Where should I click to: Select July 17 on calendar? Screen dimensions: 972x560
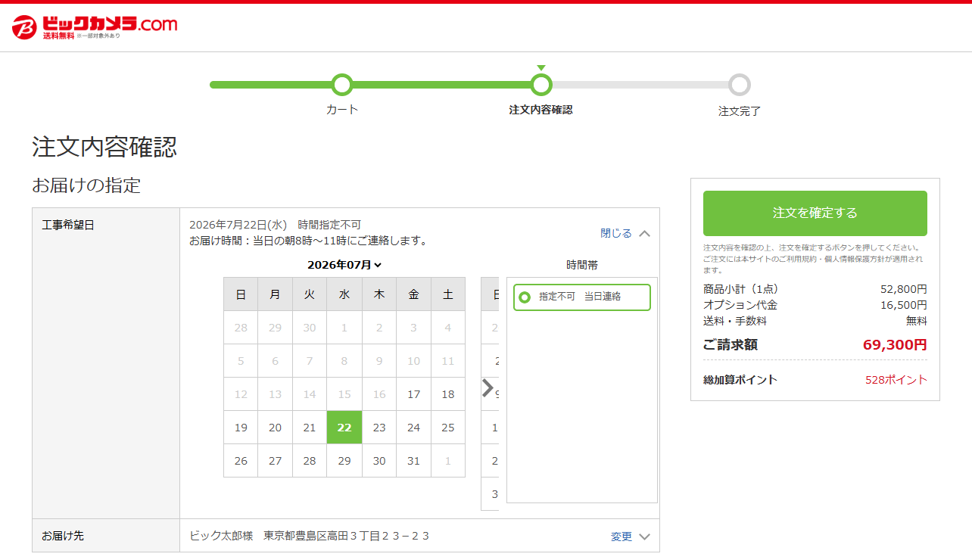pos(413,394)
